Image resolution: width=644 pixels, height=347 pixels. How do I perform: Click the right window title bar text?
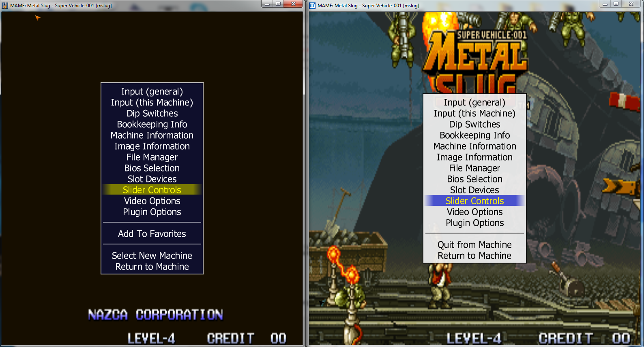pos(368,6)
